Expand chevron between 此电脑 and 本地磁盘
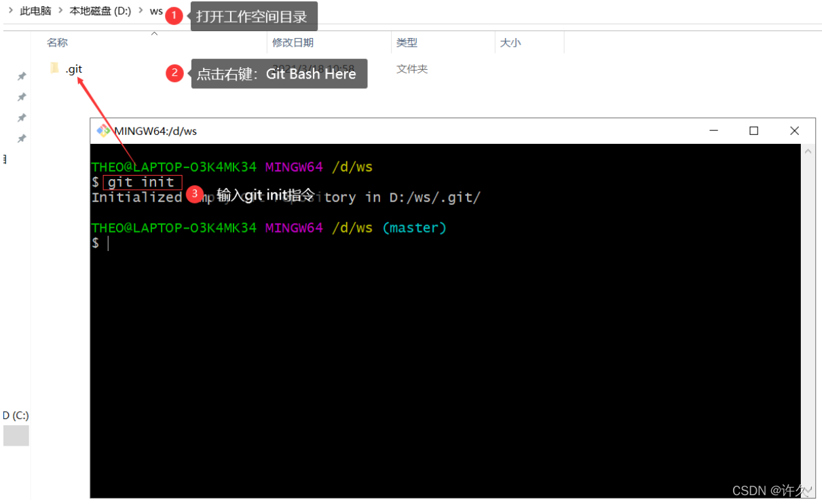This screenshot has height=504, width=822. pyautogui.click(x=60, y=11)
